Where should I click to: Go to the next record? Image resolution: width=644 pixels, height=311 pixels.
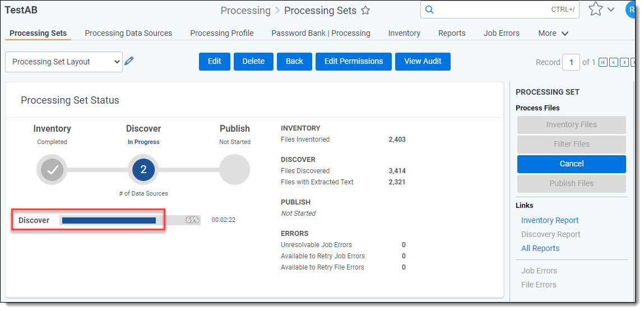(x=624, y=62)
